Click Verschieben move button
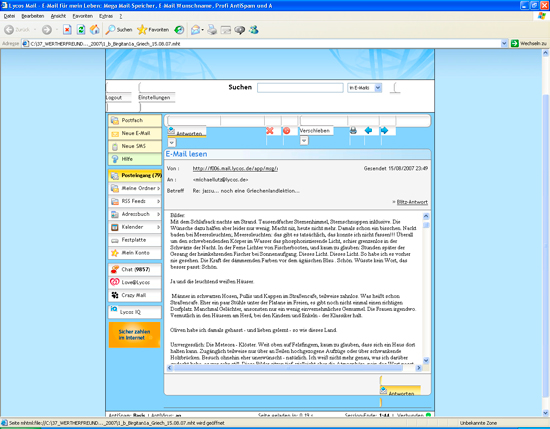The width and height of the screenshot is (550, 429). (x=315, y=130)
